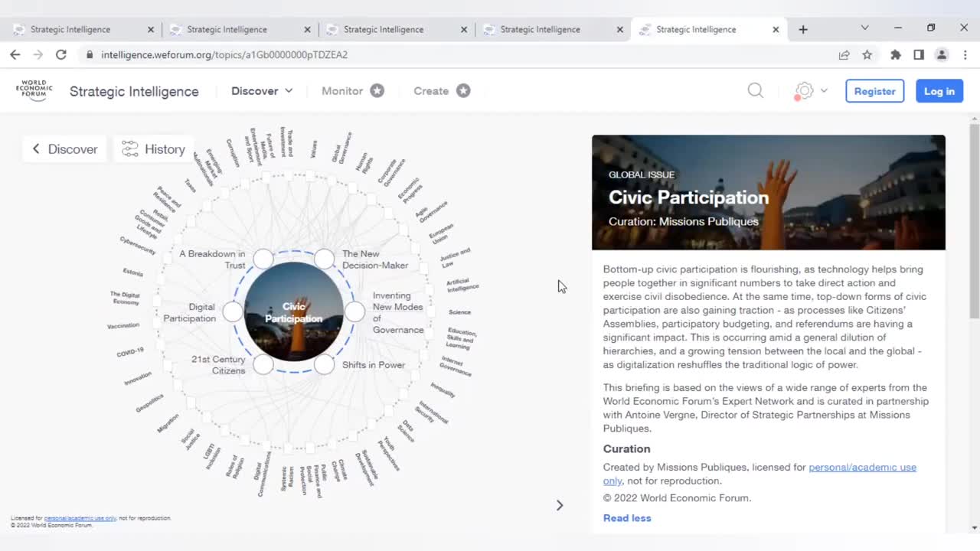980x551 pixels.
Task: Close the first Strategic Intelligence tab
Action: (151, 29)
